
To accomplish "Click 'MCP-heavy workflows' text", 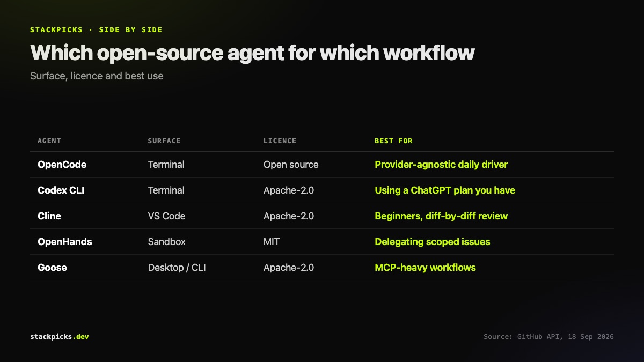I will click(425, 268).
